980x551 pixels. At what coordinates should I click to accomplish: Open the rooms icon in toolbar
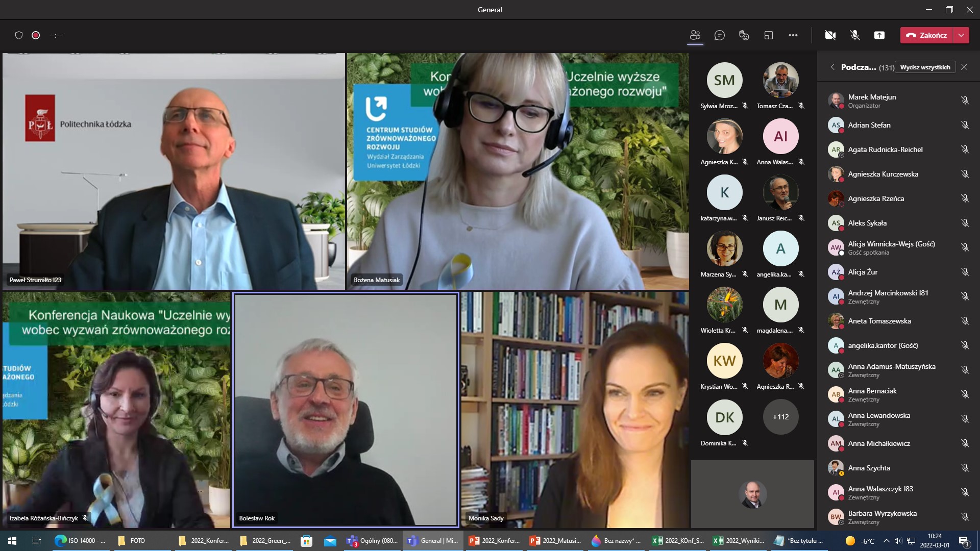[768, 35]
